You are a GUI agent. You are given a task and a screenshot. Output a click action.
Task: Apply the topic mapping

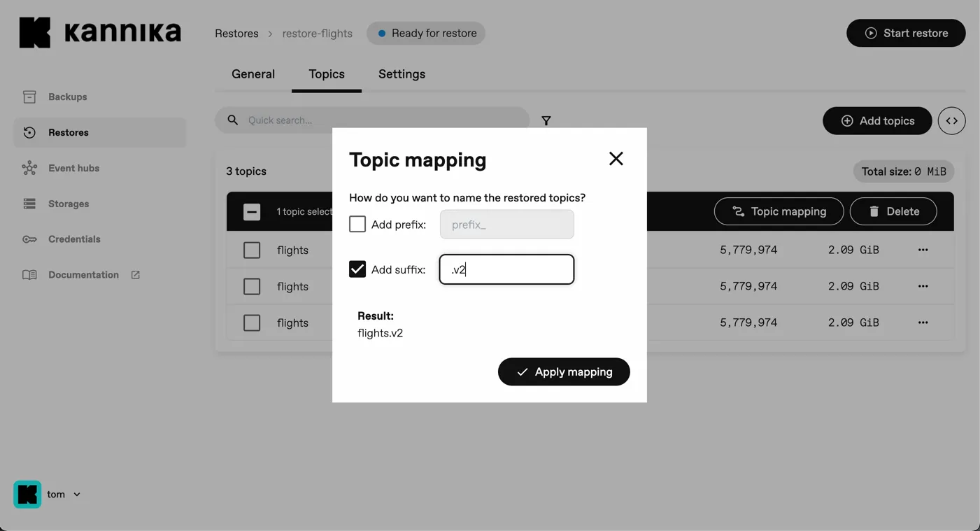[564, 371]
